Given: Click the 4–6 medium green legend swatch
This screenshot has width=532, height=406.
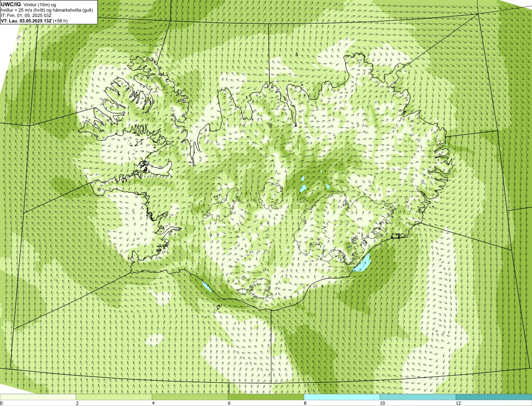Looking at the screenshot, I should [190, 397].
